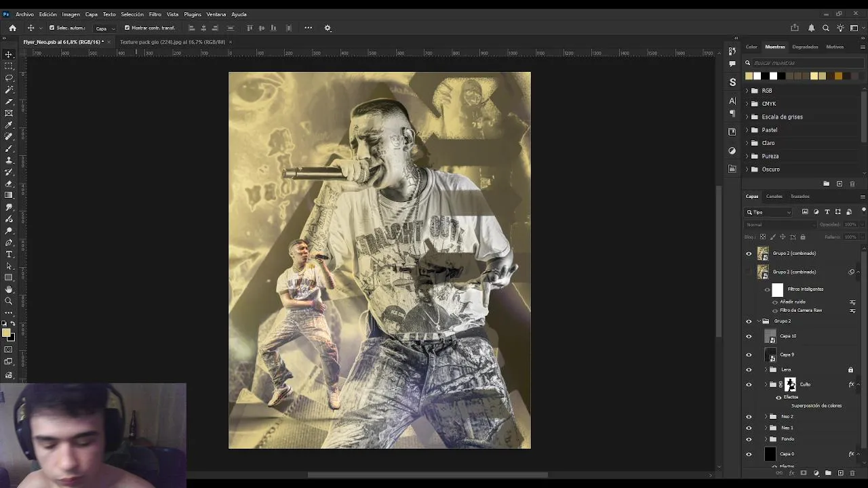Open the Imagen menu
Image resolution: width=868 pixels, height=488 pixels.
point(71,14)
